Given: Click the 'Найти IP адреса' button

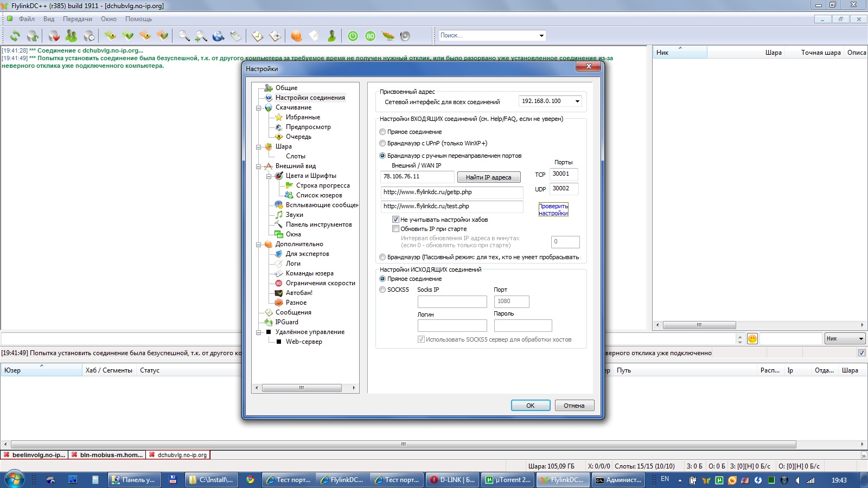Looking at the screenshot, I should (488, 177).
